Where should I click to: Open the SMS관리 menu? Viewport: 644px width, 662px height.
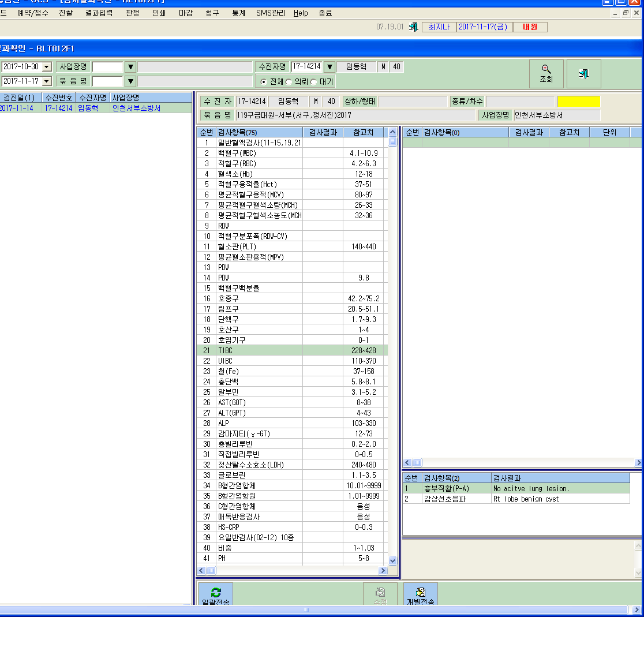pos(271,13)
